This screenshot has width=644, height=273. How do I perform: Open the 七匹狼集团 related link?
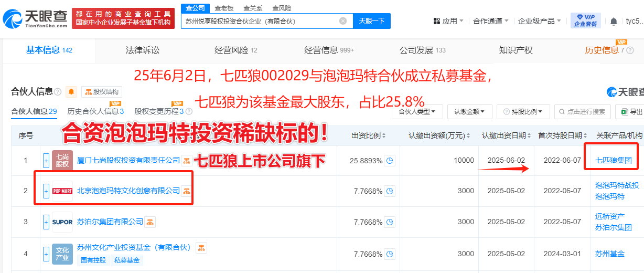614,160
